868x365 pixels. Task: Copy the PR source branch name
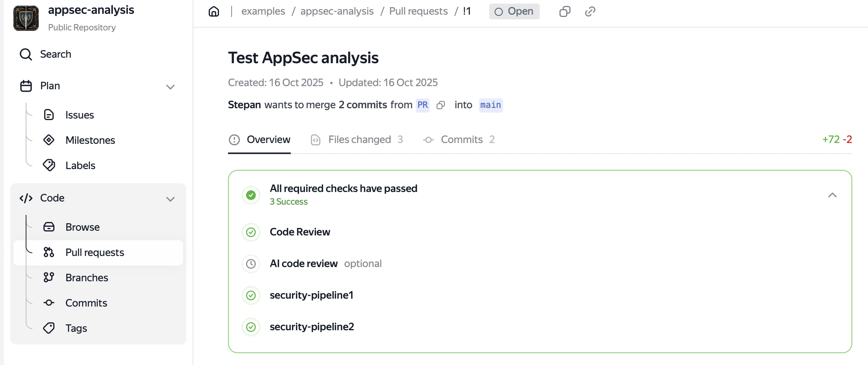[441, 105]
